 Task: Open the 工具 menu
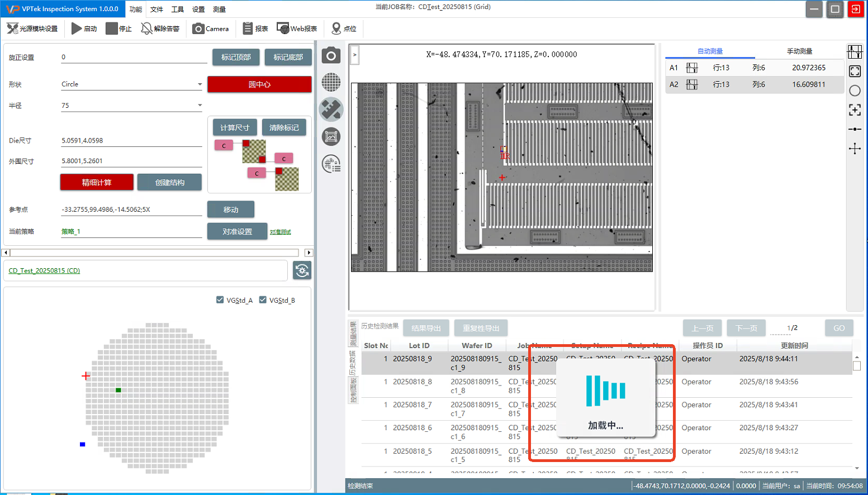(177, 9)
